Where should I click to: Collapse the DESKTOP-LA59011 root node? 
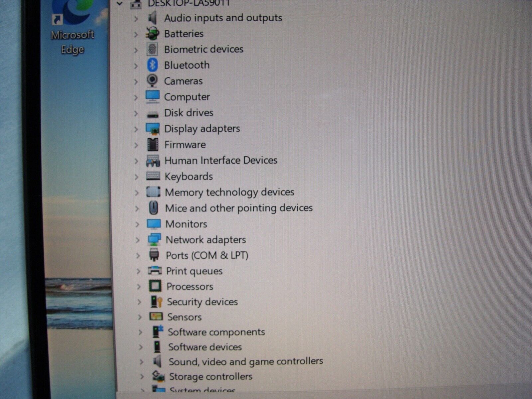119,4
